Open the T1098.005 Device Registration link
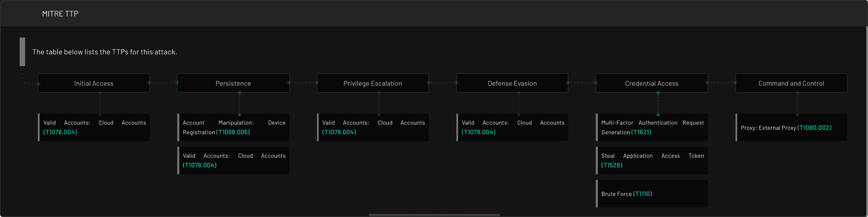Image resolution: width=868 pixels, height=217 pixels. (x=233, y=132)
